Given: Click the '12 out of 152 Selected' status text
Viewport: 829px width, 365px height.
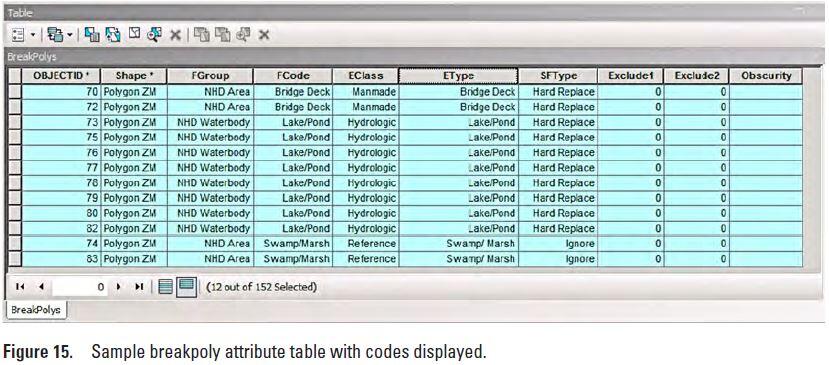Looking at the screenshot, I should pyautogui.click(x=261, y=287).
